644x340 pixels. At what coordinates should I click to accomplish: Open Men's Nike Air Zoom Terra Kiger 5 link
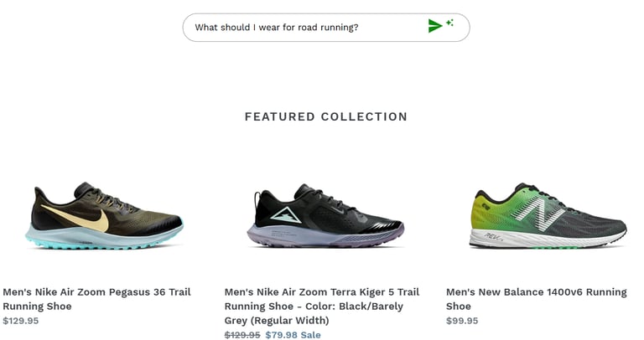[x=321, y=306]
